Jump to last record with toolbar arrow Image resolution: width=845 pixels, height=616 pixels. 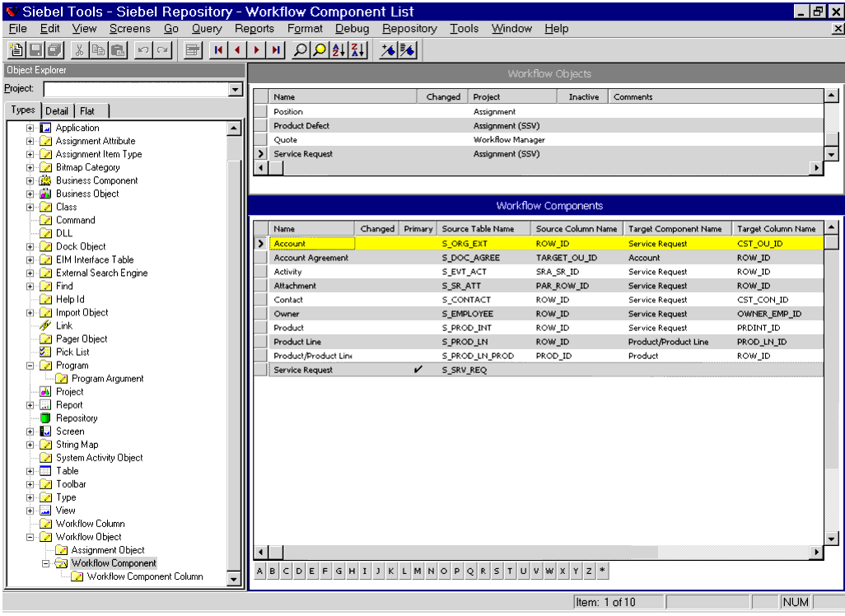pyautogui.click(x=276, y=50)
